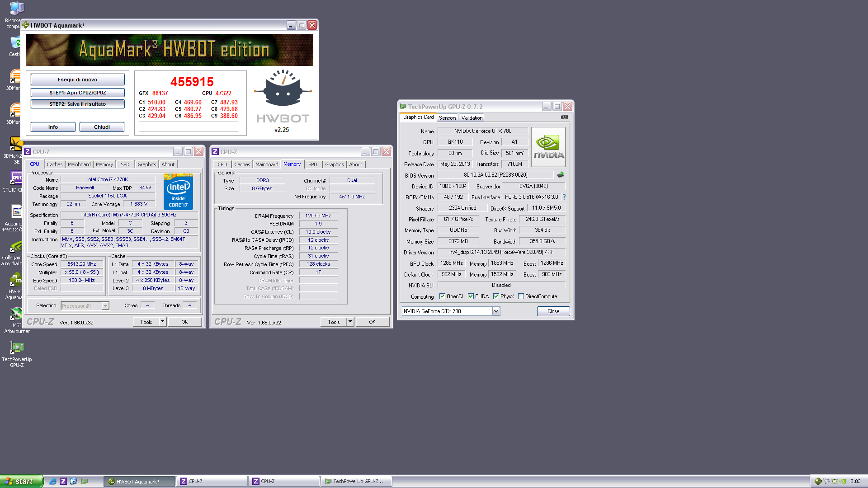Toggle the DirectCompute checkbox in GPU-Z

click(521, 296)
